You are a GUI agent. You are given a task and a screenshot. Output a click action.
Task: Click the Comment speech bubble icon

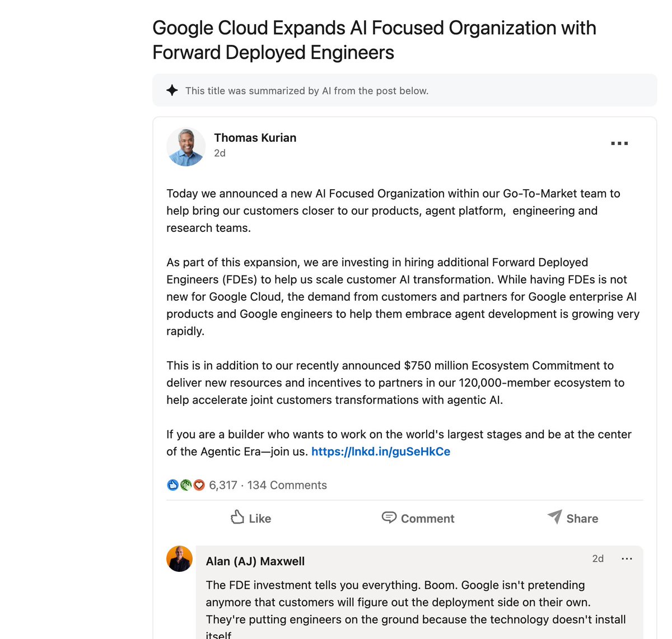389,517
